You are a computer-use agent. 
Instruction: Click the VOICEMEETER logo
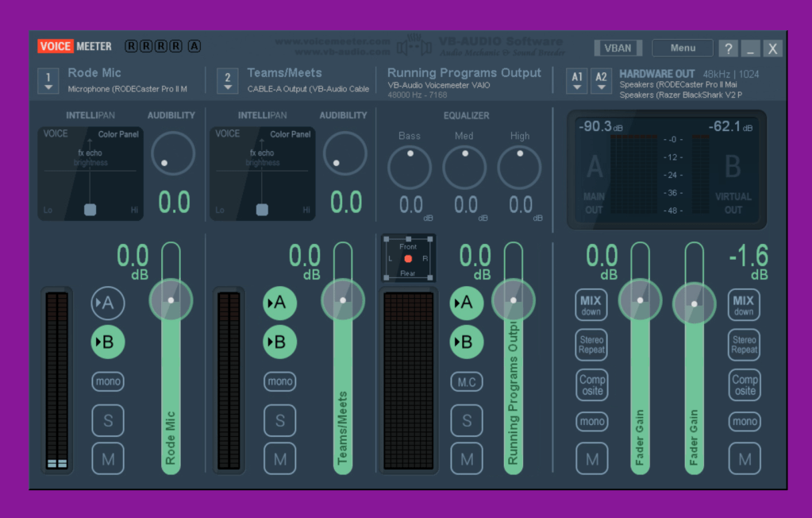pos(75,47)
